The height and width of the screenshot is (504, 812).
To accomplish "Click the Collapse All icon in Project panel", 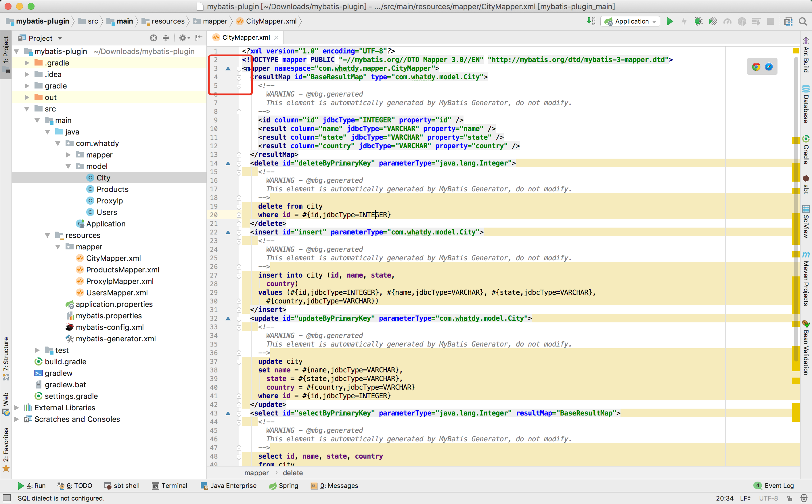I will [166, 38].
